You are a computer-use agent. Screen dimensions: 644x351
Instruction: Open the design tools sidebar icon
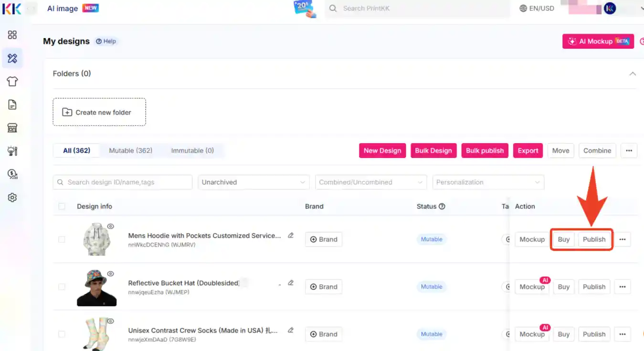point(12,58)
